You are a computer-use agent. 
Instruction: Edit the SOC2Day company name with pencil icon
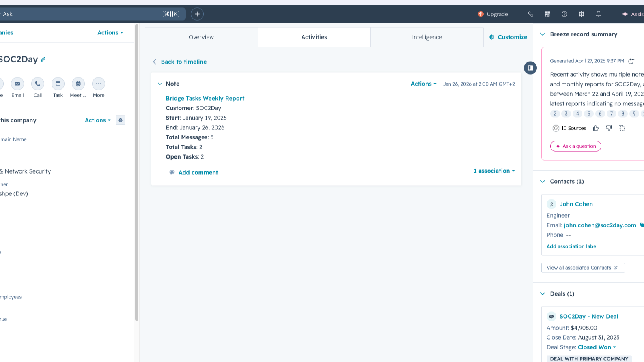click(43, 59)
